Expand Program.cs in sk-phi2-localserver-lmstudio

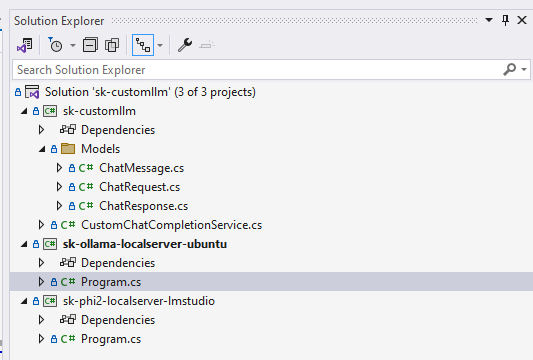tap(41, 339)
